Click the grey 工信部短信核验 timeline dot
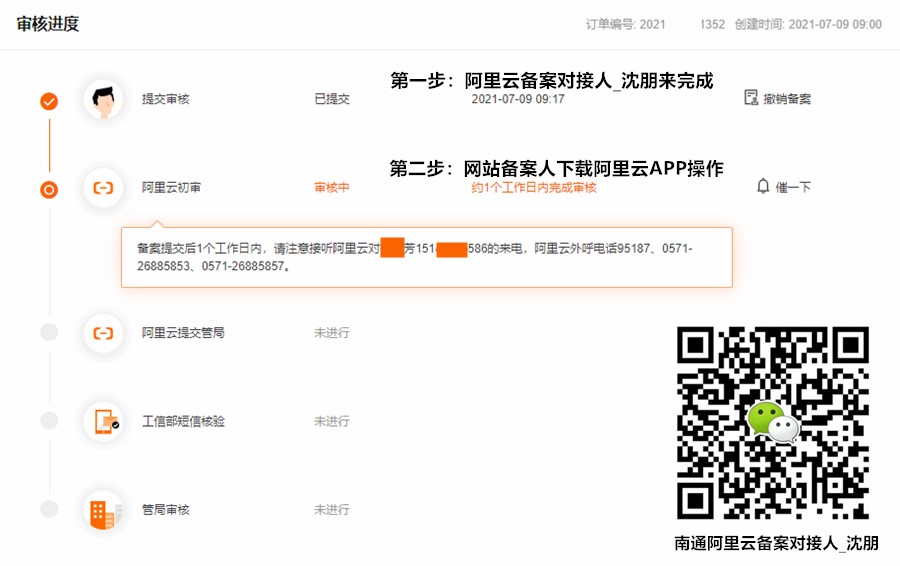900x566 pixels. point(49,421)
